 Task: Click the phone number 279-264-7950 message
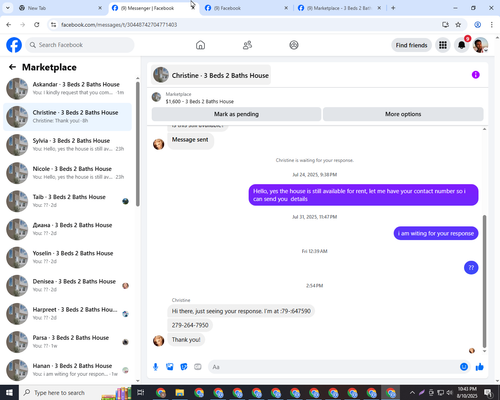190,325
